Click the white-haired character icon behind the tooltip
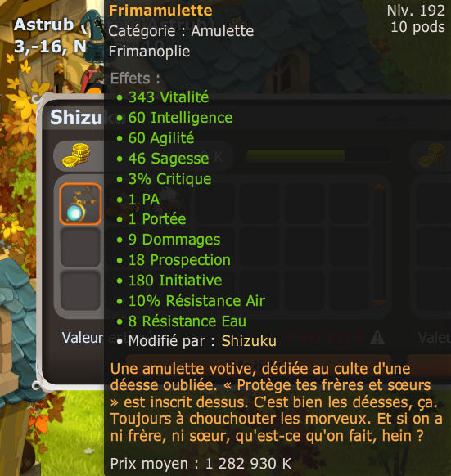The width and height of the screenshot is (451, 476). (165, 200)
